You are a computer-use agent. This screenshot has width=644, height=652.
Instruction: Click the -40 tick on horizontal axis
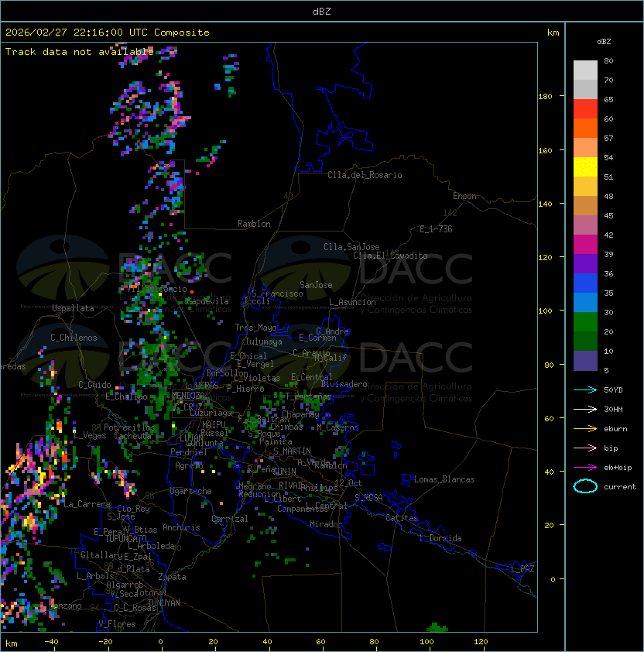(x=51, y=642)
